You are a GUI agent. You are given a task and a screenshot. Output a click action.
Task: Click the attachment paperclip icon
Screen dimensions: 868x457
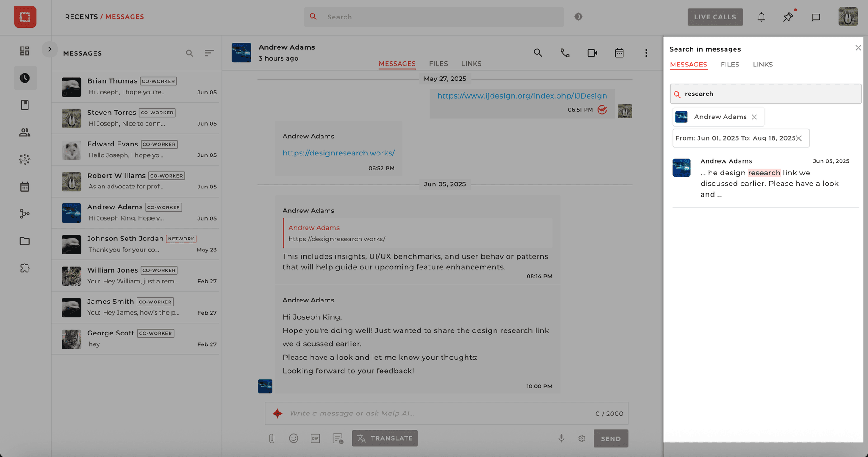tap(272, 438)
